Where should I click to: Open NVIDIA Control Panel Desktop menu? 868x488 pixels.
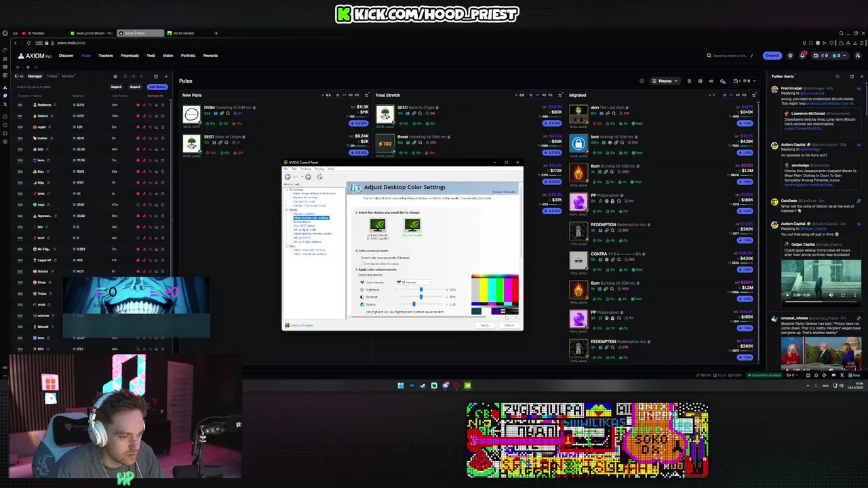pyautogui.click(x=306, y=169)
